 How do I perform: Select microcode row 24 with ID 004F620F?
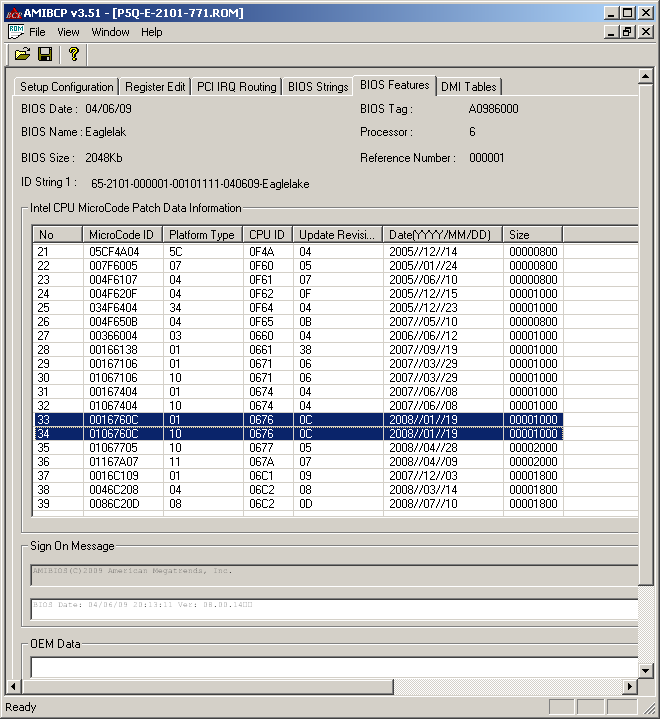[299, 293]
